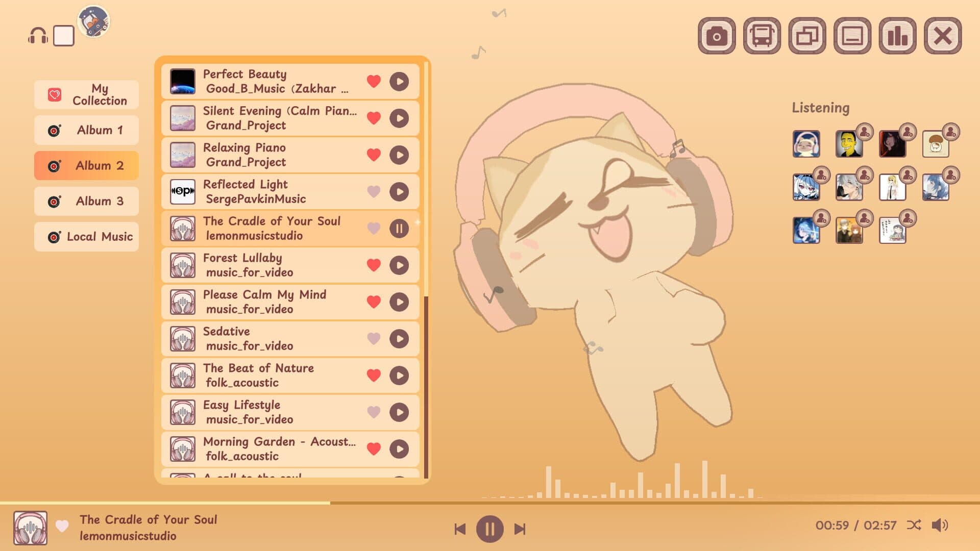
Task: Like current song in bottom bar
Action: click(x=62, y=526)
